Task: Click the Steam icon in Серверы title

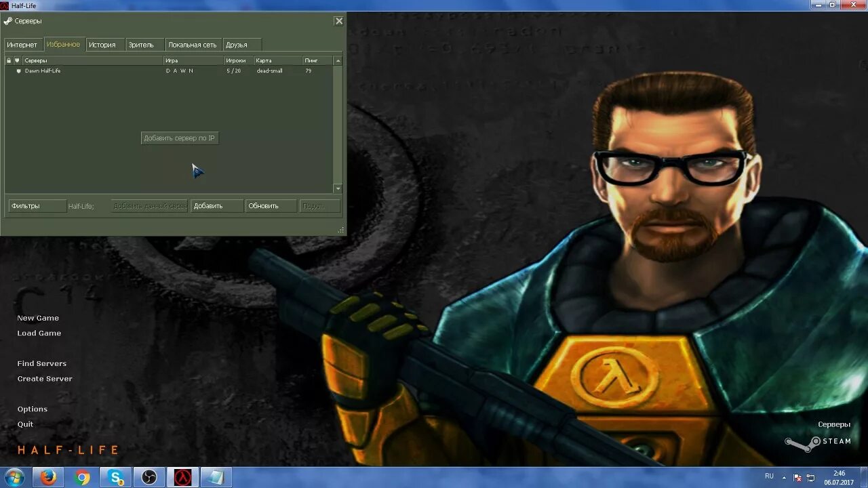Action: (8, 21)
